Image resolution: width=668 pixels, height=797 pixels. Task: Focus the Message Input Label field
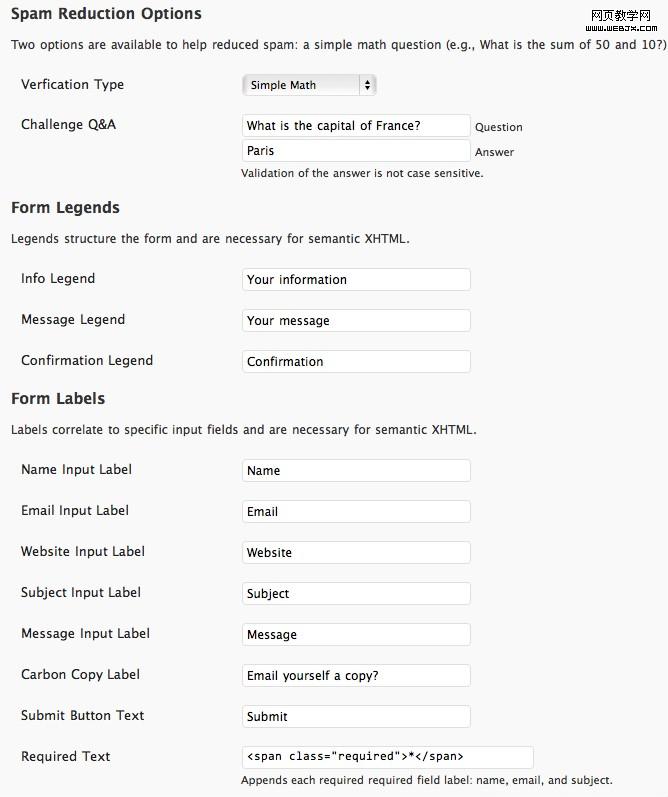(x=356, y=635)
